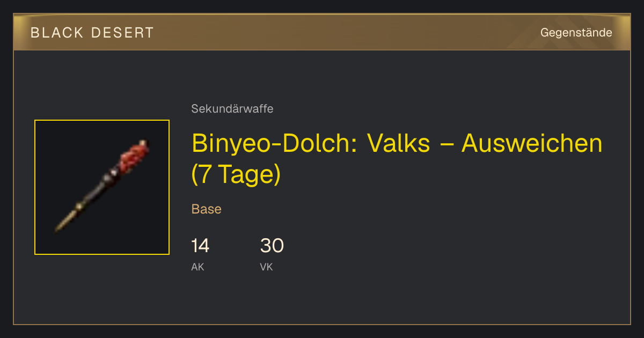Click the gold header banner background
The image size is (644, 338).
[322, 33]
